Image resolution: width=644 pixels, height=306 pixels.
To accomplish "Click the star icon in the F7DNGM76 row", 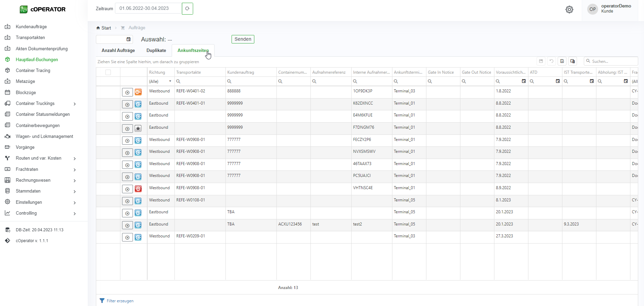I will pos(138,128).
